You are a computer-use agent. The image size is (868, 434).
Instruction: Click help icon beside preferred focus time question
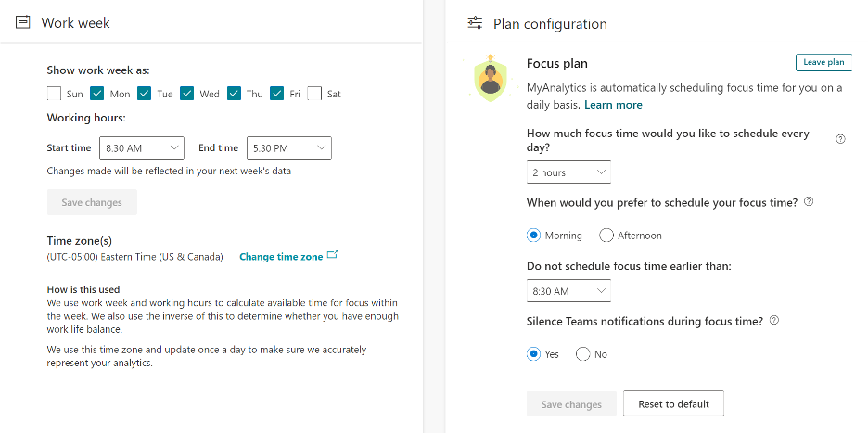click(809, 202)
